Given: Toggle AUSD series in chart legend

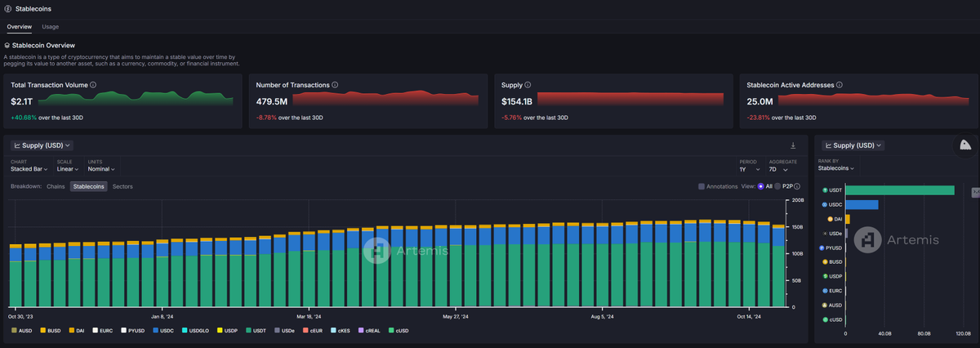Looking at the screenshot, I should point(21,330).
